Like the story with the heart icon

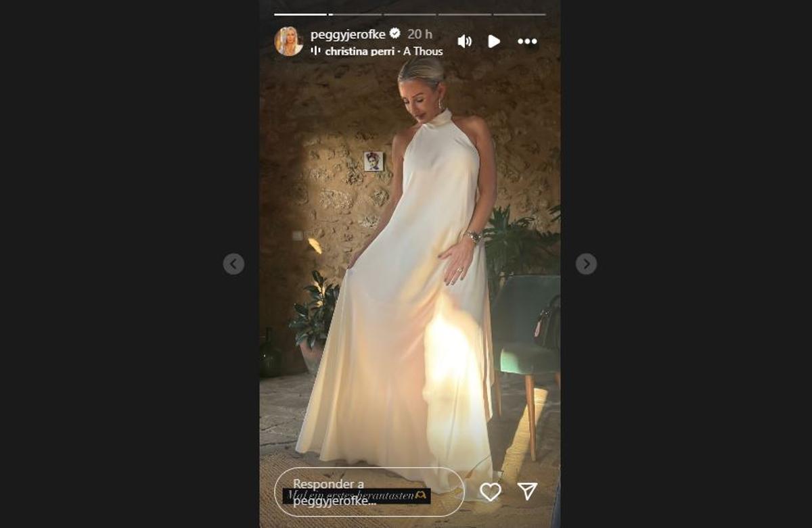(490, 491)
